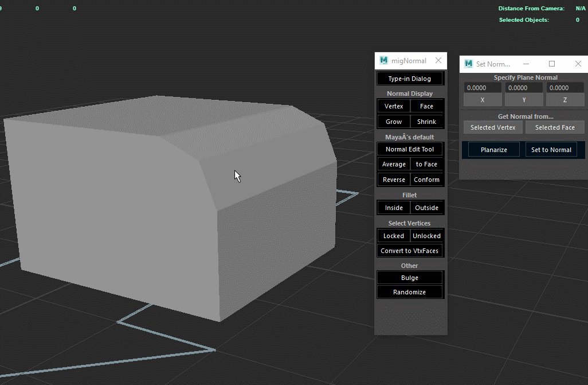This screenshot has height=385, width=588.
Task: Select the Locked vertices
Action: (393, 235)
